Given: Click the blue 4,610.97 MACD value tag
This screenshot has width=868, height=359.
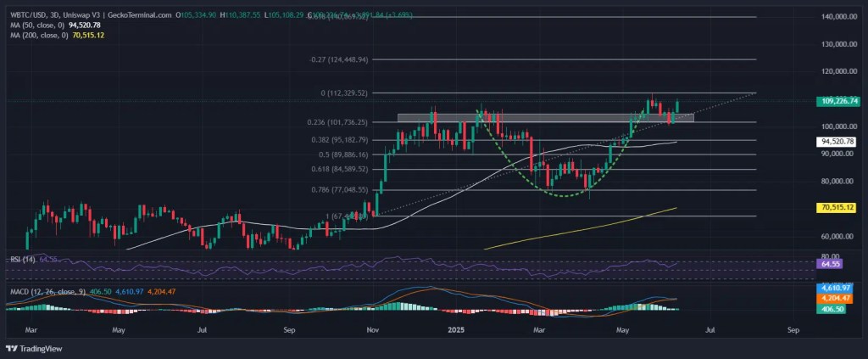Looking at the screenshot, I should [835, 289].
